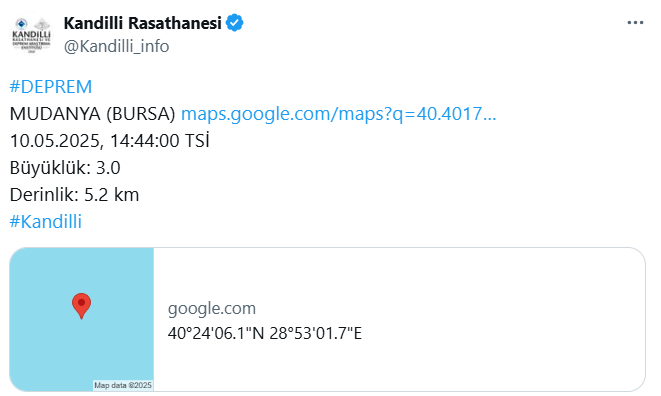
Task: Open the @Kandilli_info handle
Action: (x=116, y=46)
